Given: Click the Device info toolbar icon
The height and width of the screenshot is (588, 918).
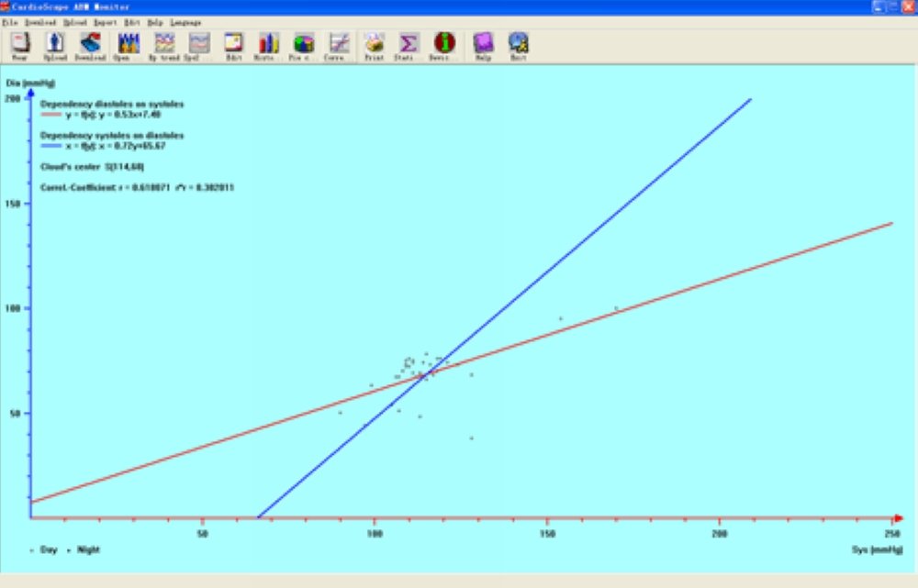Looking at the screenshot, I should pyautogui.click(x=444, y=47).
